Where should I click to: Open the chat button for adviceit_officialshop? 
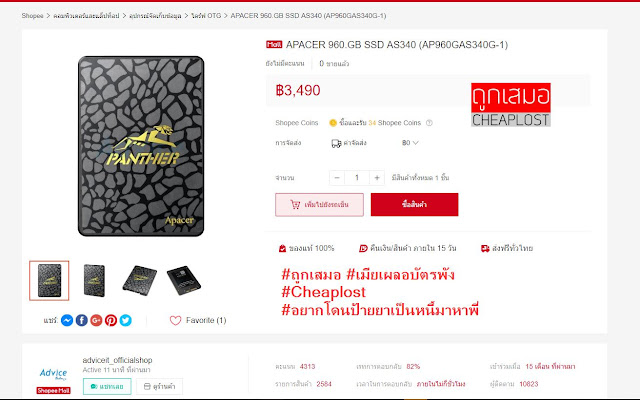click(107, 387)
